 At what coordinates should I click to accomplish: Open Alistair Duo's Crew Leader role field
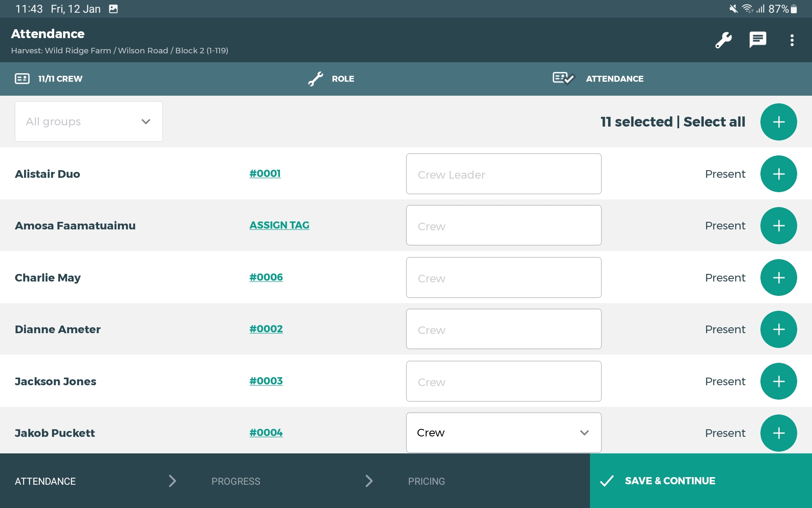click(x=503, y=174)
